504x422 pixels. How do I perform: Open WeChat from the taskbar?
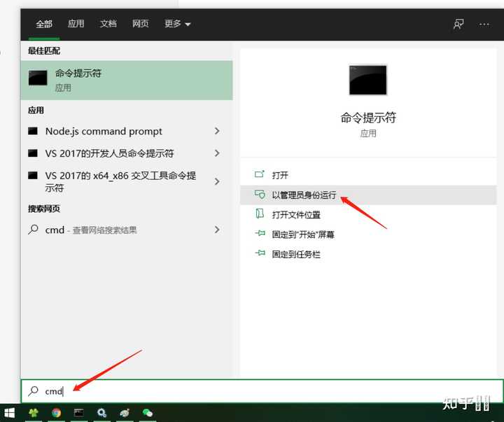(148, 413)
